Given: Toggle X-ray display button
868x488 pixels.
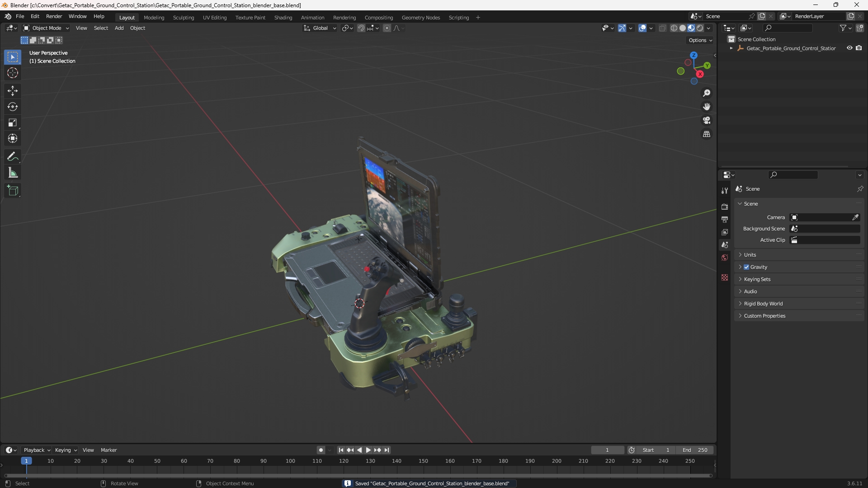Looking at the screenshot, I should 663,28.
